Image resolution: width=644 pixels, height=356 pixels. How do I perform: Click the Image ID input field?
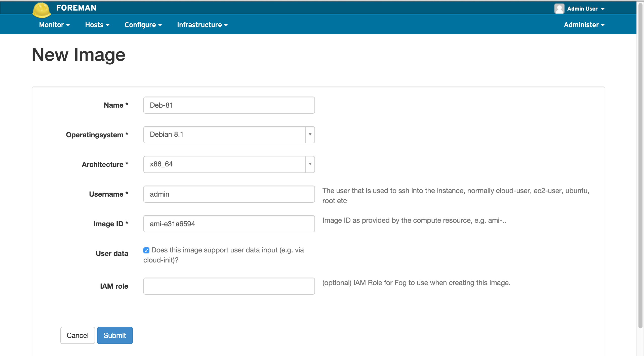229,224
